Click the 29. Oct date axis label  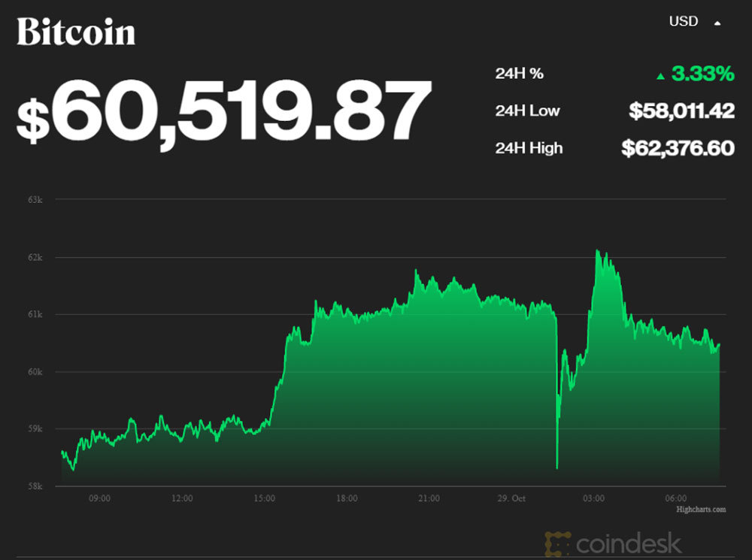(x=512, y=498)
